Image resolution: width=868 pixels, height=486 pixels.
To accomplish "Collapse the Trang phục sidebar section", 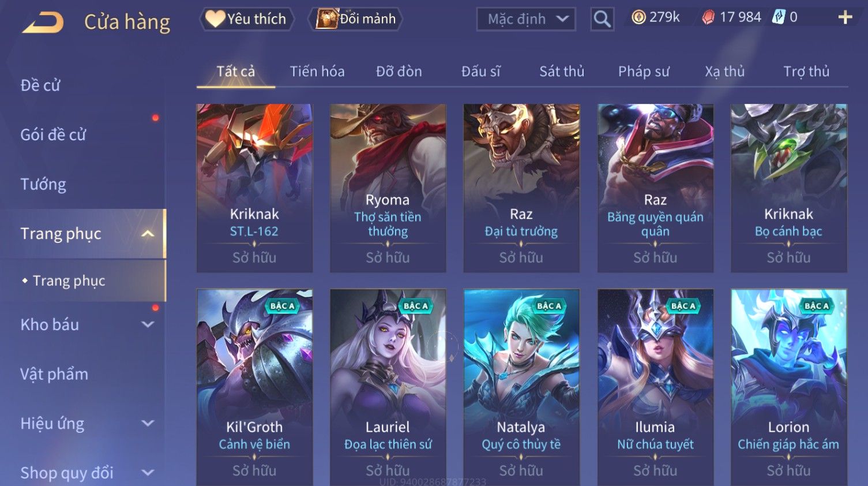I will click(x=148, y=234).
